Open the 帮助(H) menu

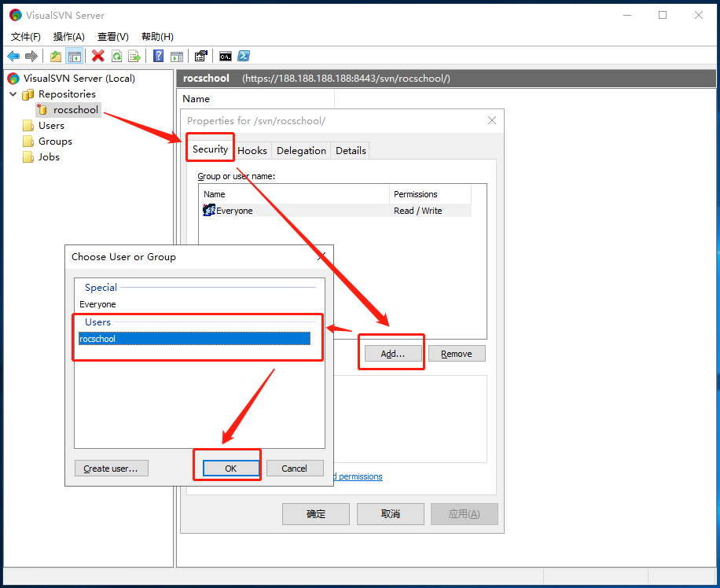click(x=157, y=37)
